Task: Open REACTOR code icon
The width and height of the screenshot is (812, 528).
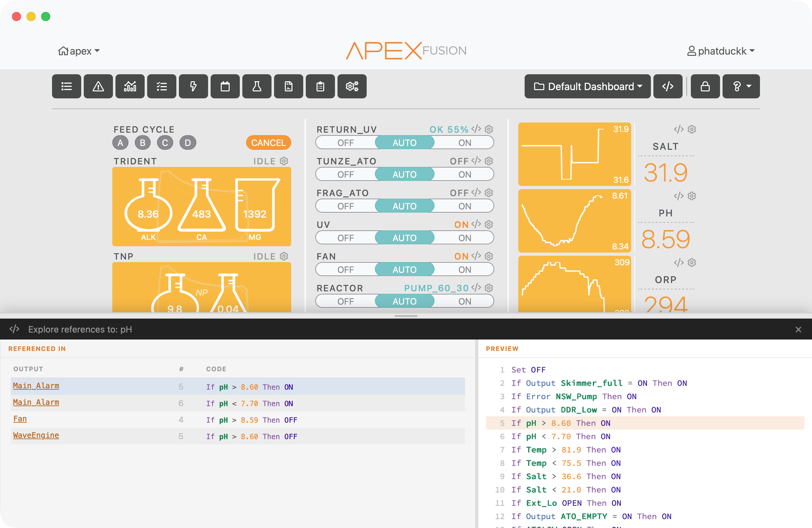Action: tap(476, 288)
